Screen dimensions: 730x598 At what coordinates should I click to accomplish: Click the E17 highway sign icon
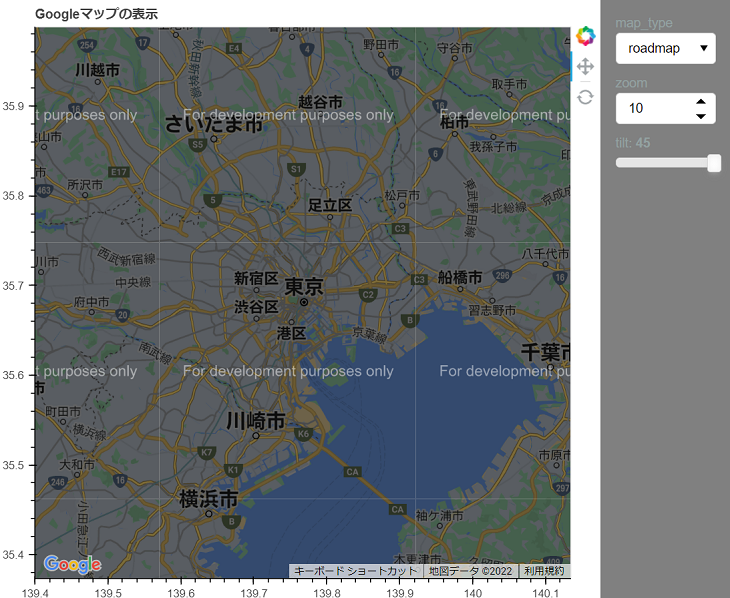pos(119,172)
